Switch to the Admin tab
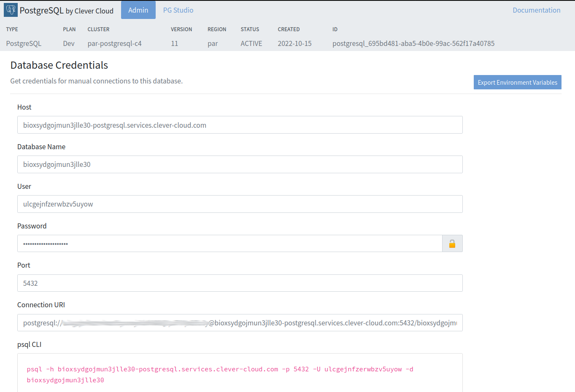This screenshot has height=392, width=575. tap(138, 10)
